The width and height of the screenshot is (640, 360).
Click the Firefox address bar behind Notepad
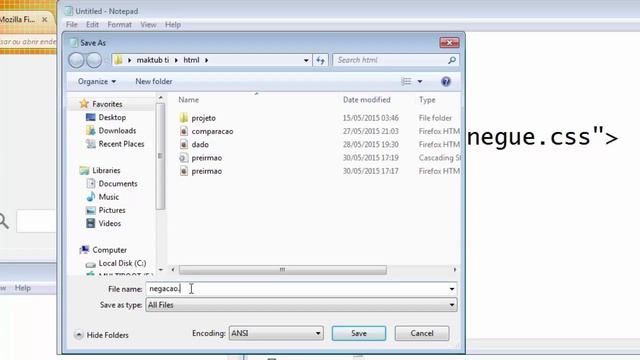28,42
